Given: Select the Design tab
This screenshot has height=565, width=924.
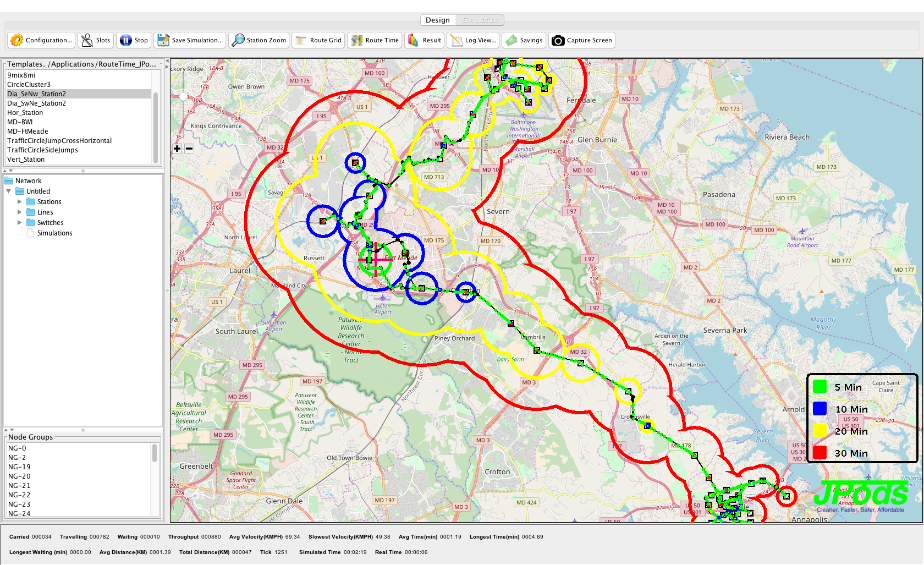Looking at the screenshot, I should pyautogui.click(x=438, y=20).
